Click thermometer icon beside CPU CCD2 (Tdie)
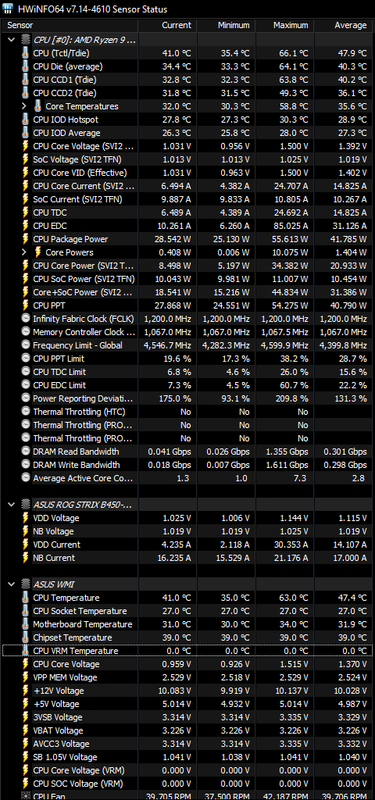The image size is (375, 800). 26,93
